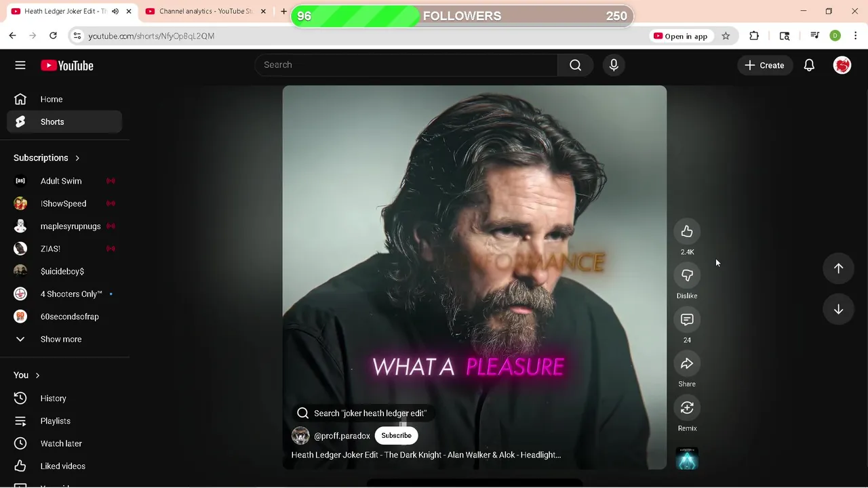
Task: Share the Short using arrow icon
Action: tap(687, 364)
